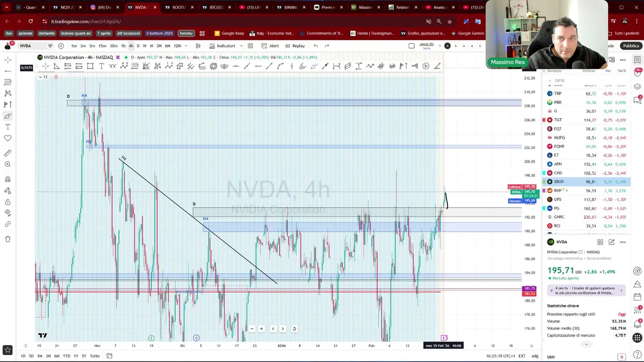The image size is (644, 362).
Task: Bookmark this page with star icon
Action: click(449, 22)
